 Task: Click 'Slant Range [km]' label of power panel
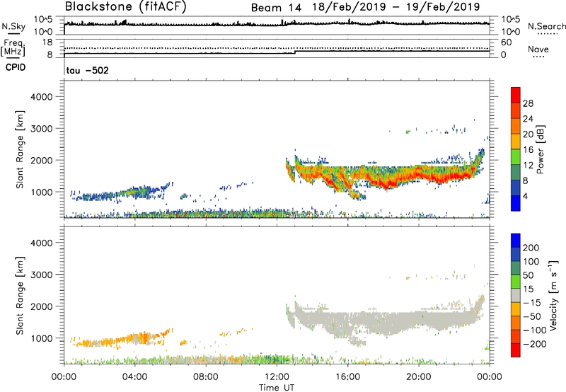[x=21, y=149]
